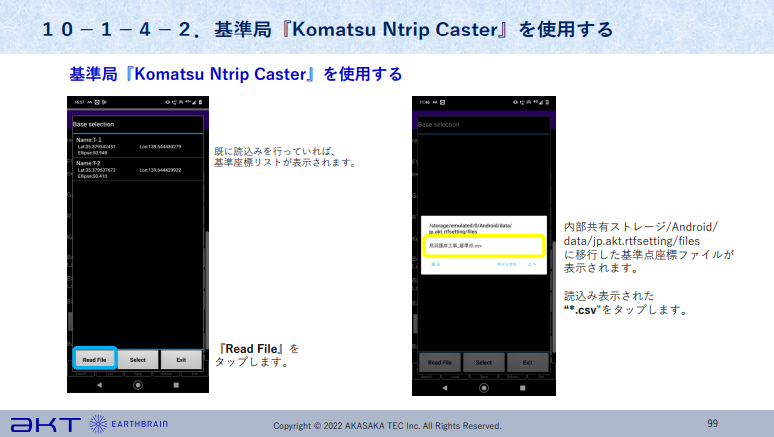Click the Base selection title in left phone

(x=93, y=124)
